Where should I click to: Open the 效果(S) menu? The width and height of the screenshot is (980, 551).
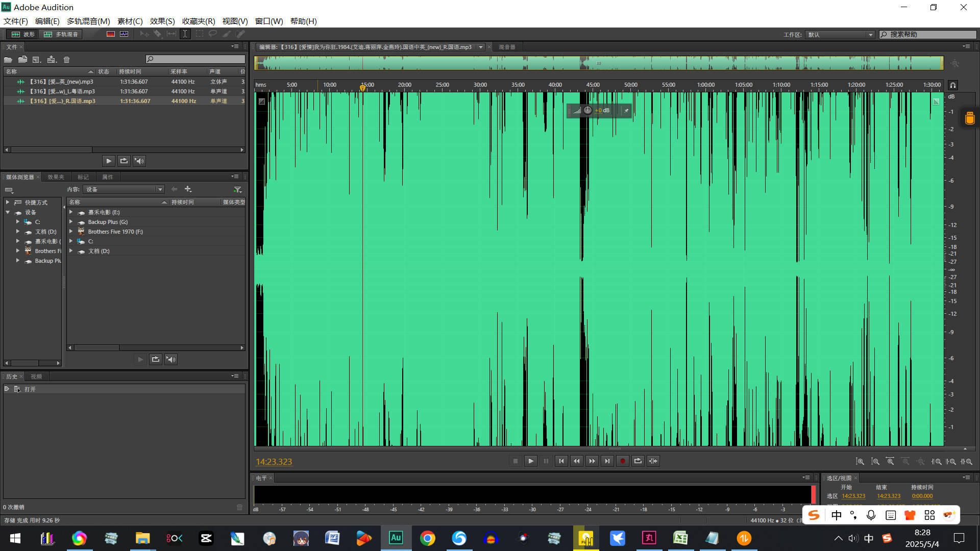tap(162, 21)
